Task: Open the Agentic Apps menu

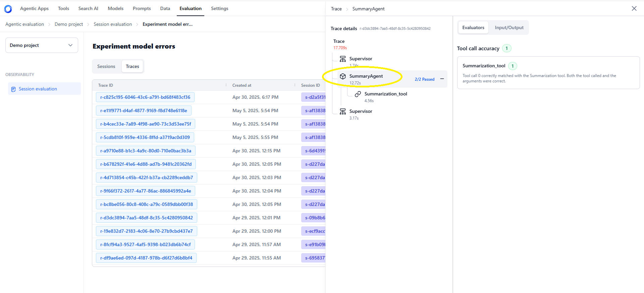Action: [34, 8]
